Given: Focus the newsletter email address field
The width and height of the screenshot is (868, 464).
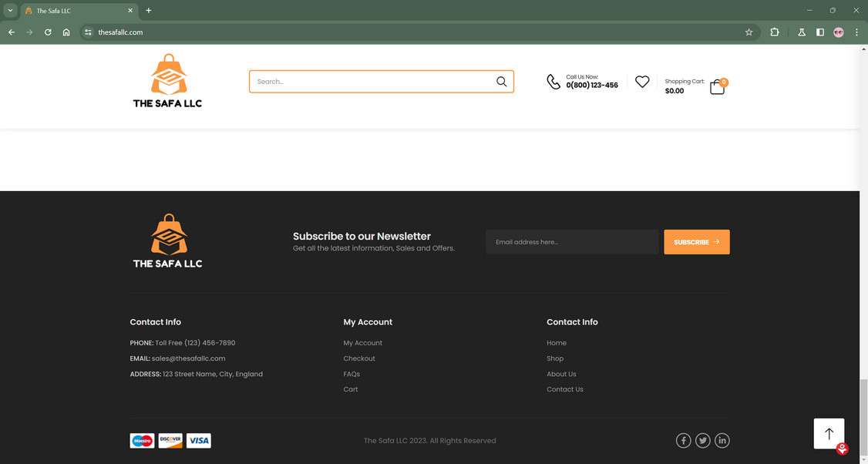Looking at the screenshot, I should (573, 242).
